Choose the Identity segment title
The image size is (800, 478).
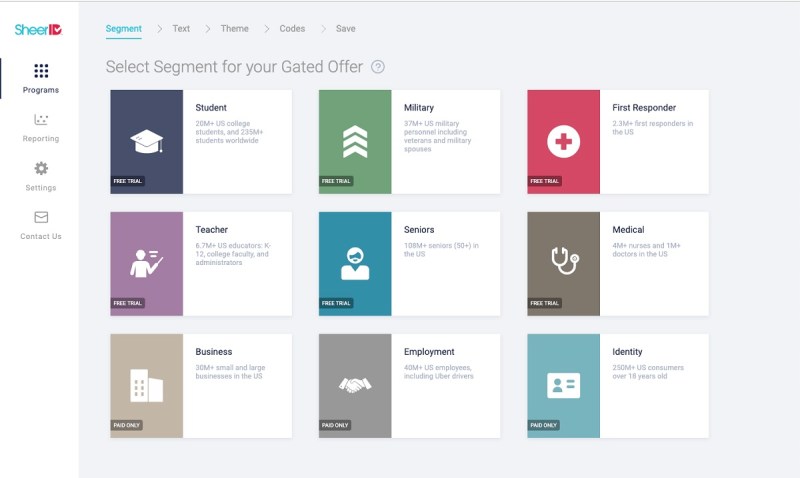pyautogui.click(x=627, y=351)
